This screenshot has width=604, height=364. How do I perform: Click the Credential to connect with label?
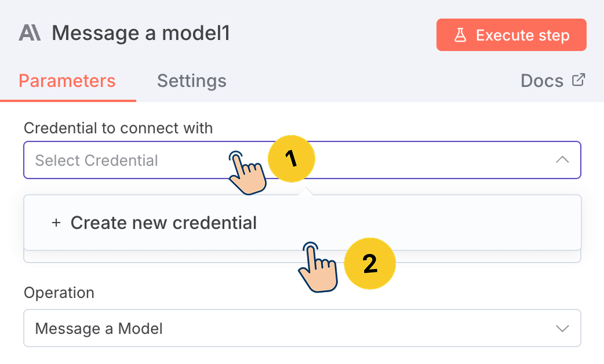click(118, 128)
